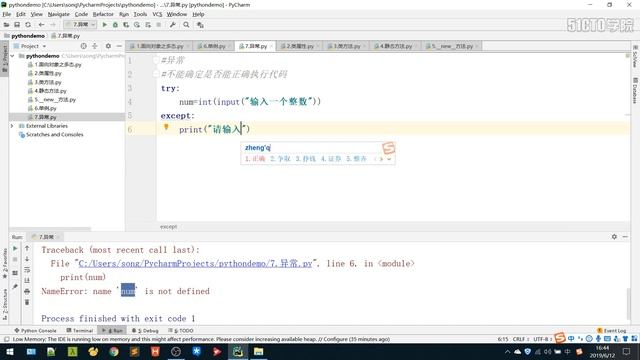The width and height of the screenshot is (640, 360).
Task: Open the Favorites side tool window
Action: [x=5, y=263]
